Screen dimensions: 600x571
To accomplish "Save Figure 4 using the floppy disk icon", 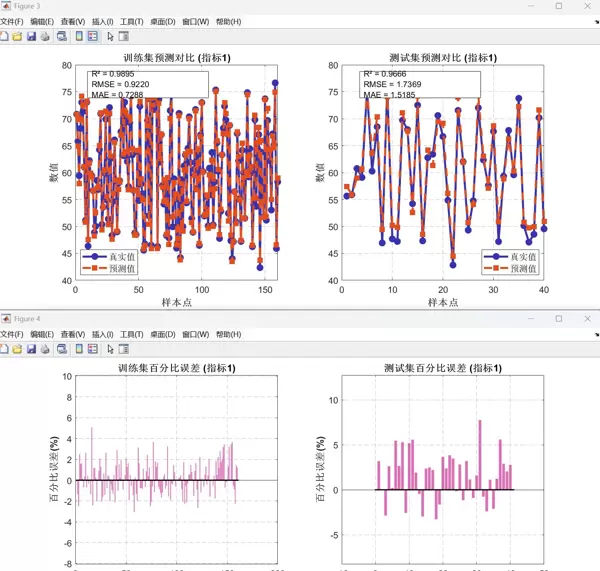I will click(x=31, y=349).
